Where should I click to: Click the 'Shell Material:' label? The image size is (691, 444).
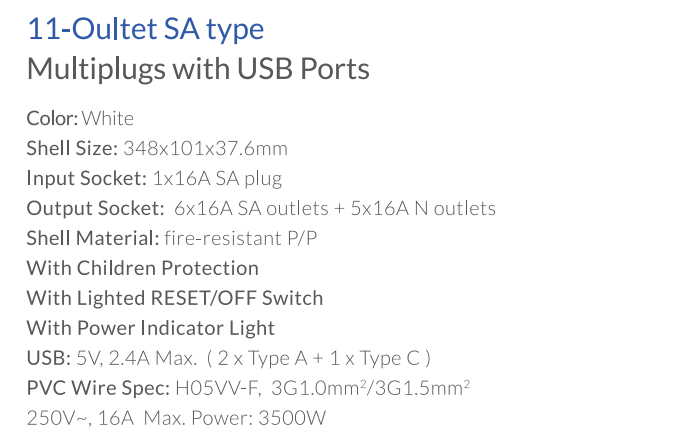[x=93, y=238]
